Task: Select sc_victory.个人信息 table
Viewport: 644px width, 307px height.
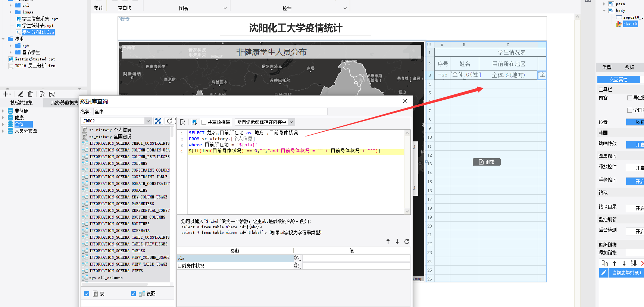Action: (110, 130)
